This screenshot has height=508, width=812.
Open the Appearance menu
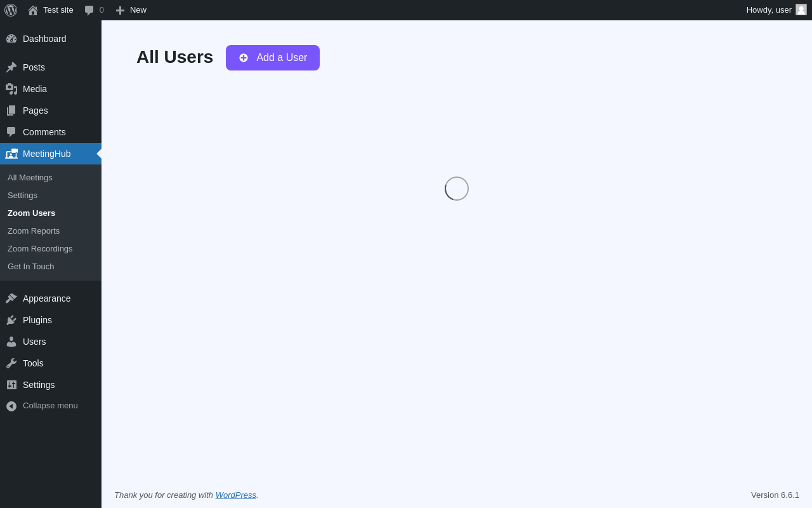51,298
